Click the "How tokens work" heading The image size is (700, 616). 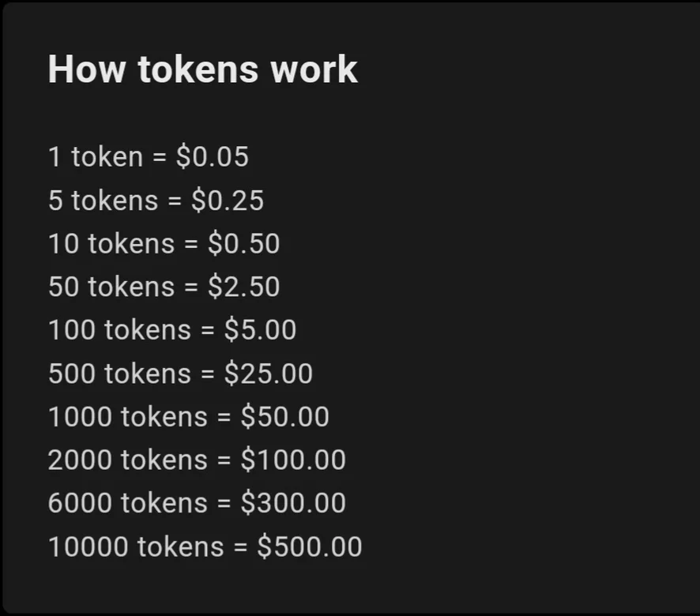pos(202,69)
